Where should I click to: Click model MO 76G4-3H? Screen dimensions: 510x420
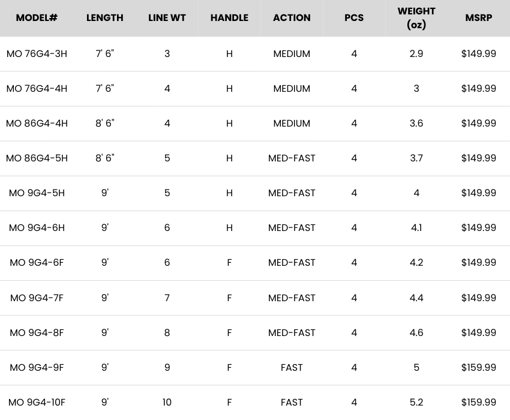point(37,54)
